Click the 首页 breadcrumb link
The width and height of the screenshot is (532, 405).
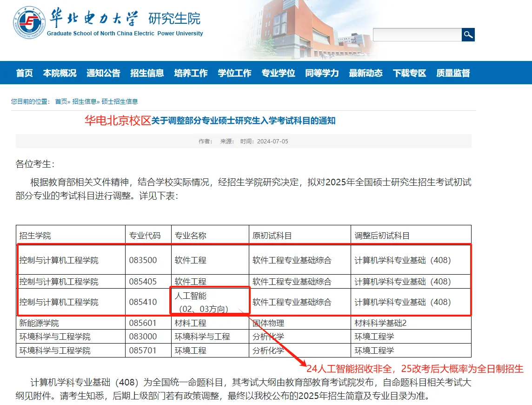(x=61, y=101)
